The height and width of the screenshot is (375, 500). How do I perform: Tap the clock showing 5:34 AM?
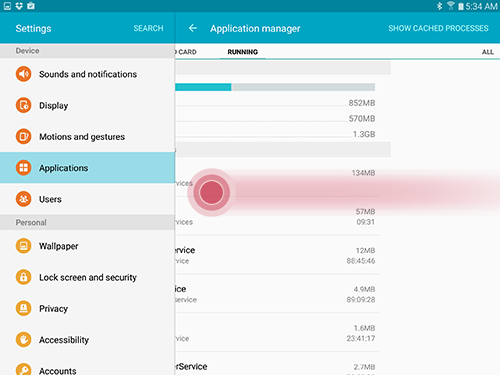[481, 6]
